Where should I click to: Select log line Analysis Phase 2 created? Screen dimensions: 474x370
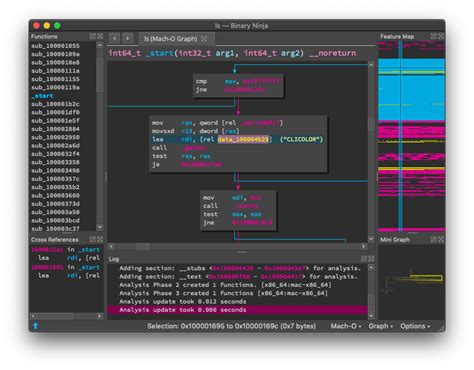tap(225, 285)
